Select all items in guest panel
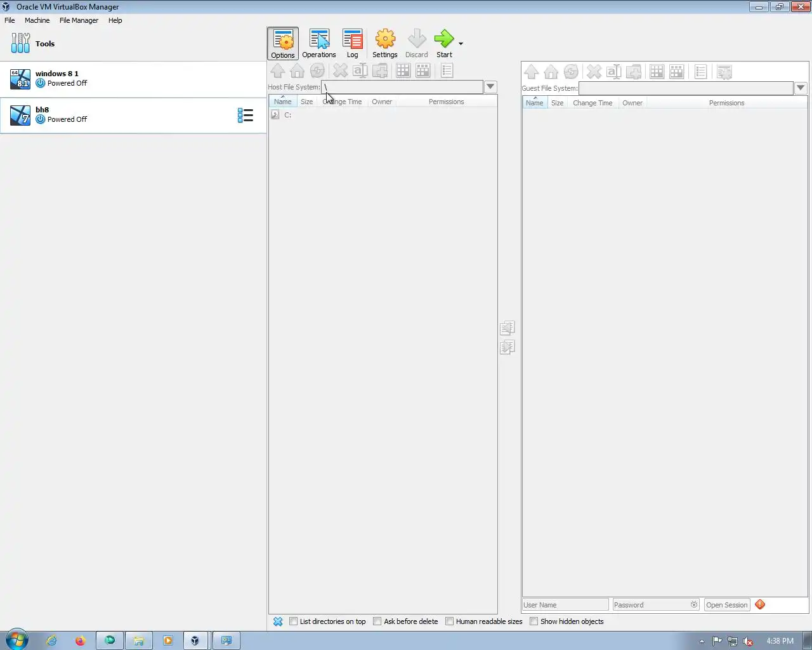 (657, 72)
